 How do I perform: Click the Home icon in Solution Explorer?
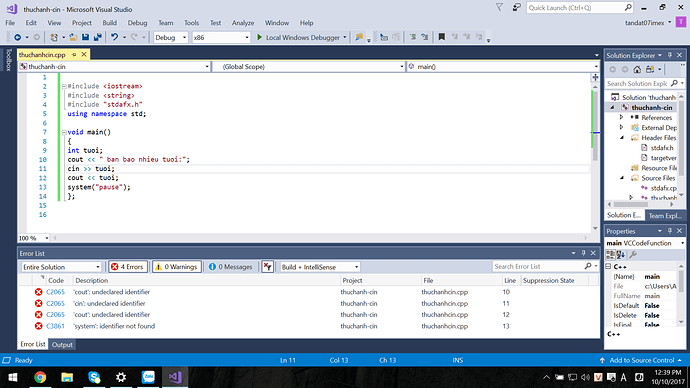coord(637,70)
